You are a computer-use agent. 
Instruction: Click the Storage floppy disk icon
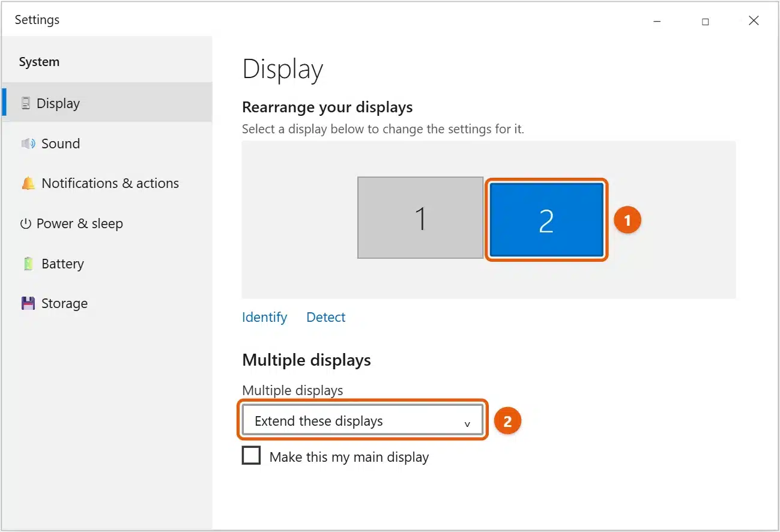click(x=28, y=303)
